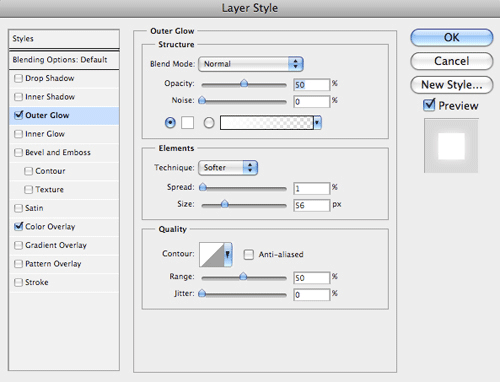Image resolution: width=500 pixels, height=382 pixels.
Task: Select Blending Options: Default
Action: coord(64,60)
